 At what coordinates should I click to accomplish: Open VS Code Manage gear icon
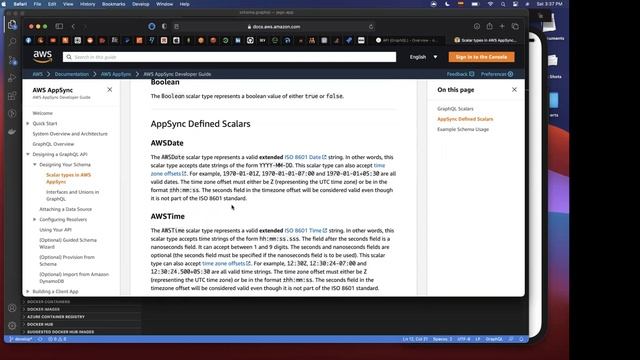(12, 326)
